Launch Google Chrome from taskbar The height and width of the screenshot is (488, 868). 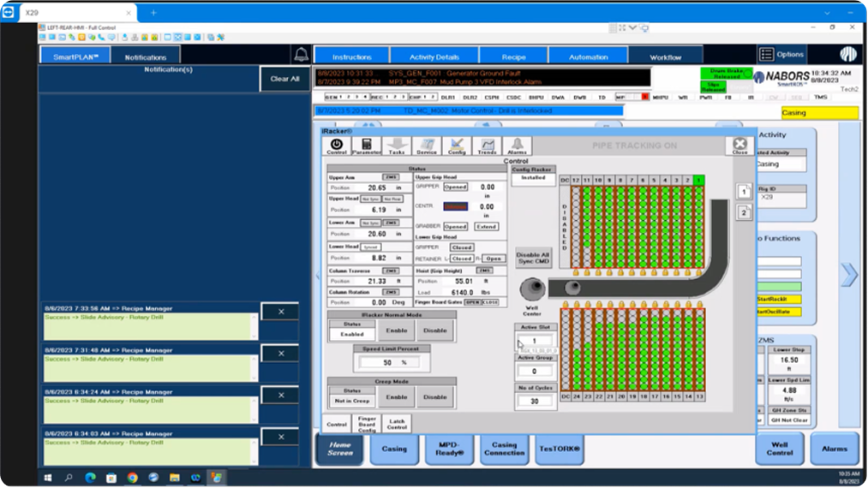(132, 478)
